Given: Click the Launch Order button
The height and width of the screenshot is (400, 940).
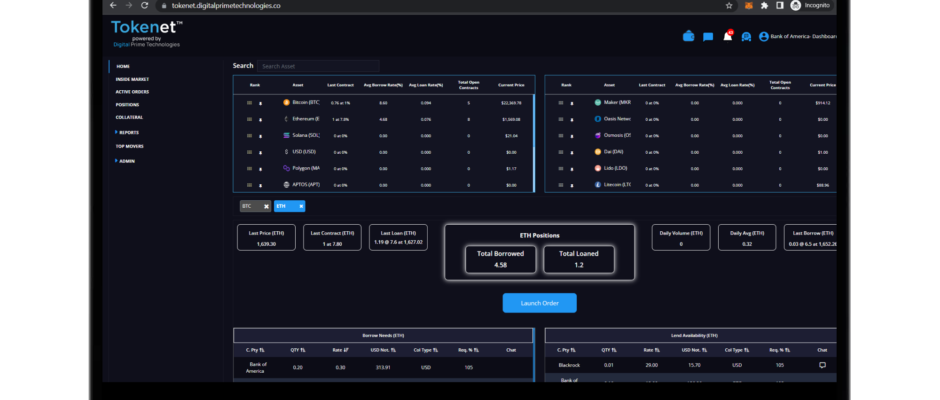Looking at the screenshot, I should [x=540, y=303].
